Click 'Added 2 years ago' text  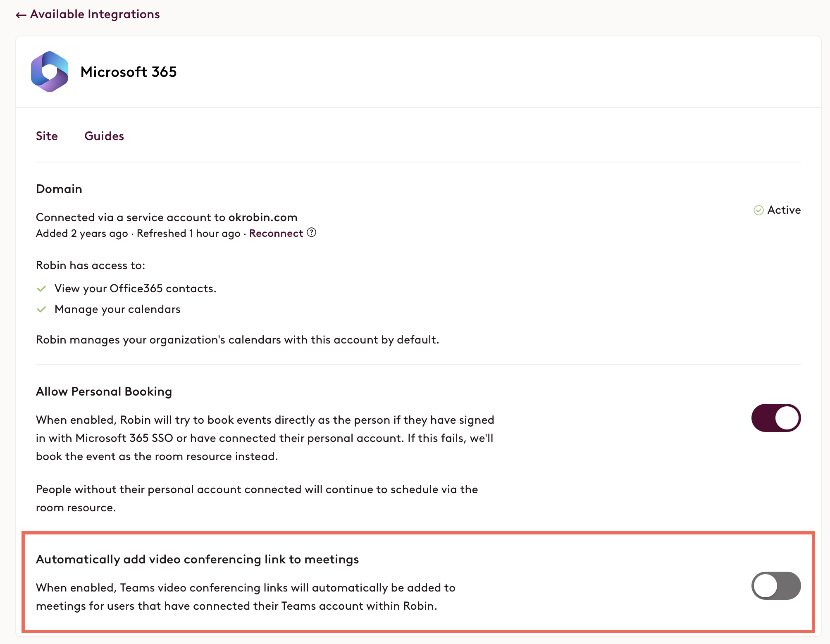point(82,234)
